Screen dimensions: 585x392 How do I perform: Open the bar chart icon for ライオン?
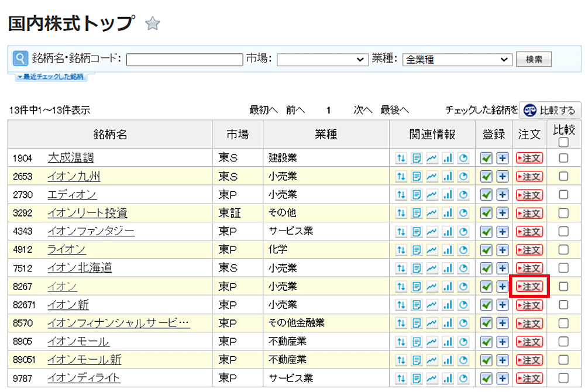point(448,250)
